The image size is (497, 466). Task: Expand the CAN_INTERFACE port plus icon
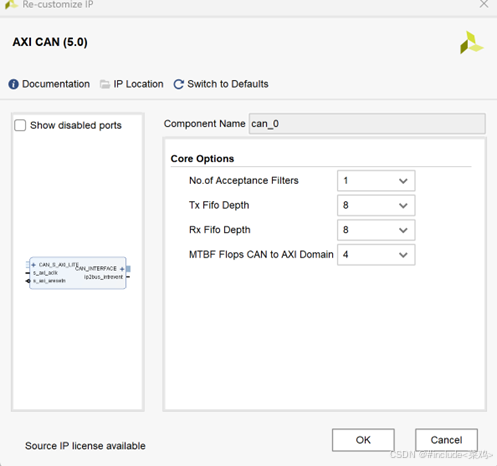[x=122, y=269]
